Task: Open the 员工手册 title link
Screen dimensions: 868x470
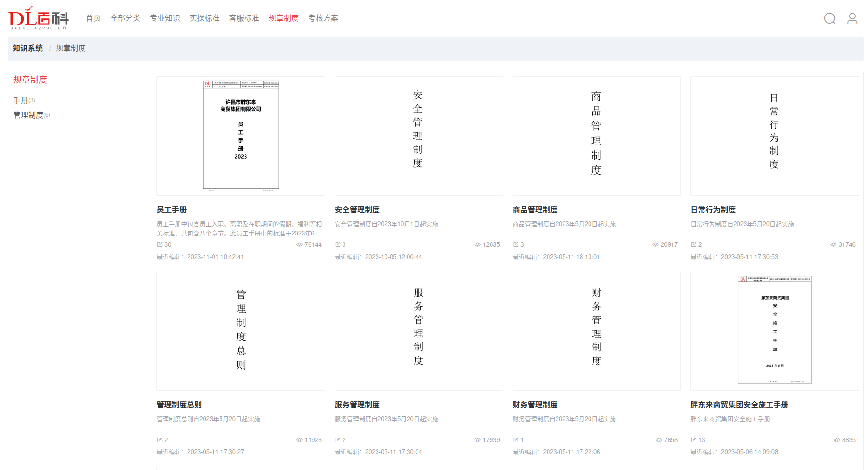Action: pyautogui.click(x=172, y=210)
